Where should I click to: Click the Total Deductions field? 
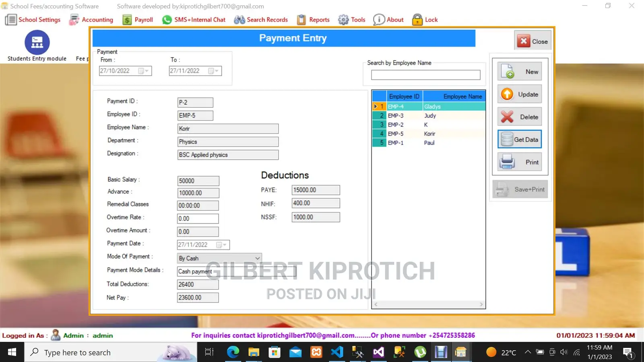tap(198, 284)
